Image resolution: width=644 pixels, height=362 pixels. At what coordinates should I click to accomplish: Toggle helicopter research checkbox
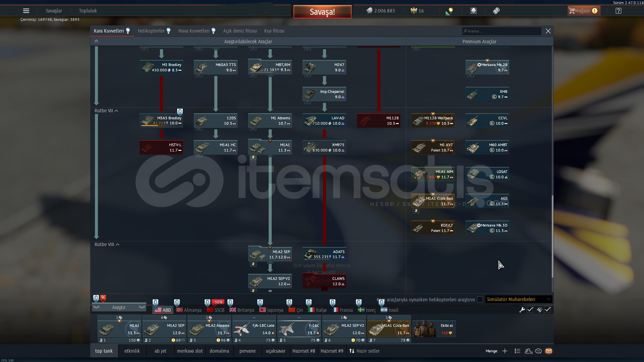[x=480, y=299]
